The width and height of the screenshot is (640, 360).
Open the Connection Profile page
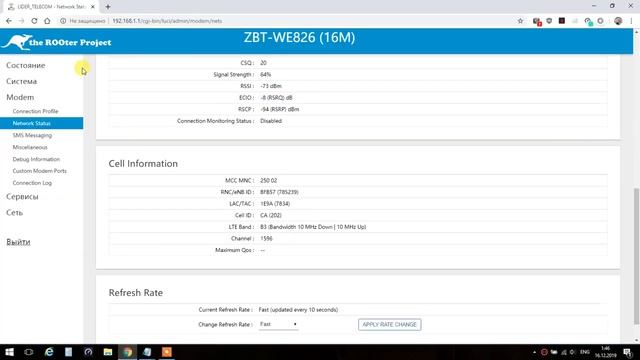36,111
